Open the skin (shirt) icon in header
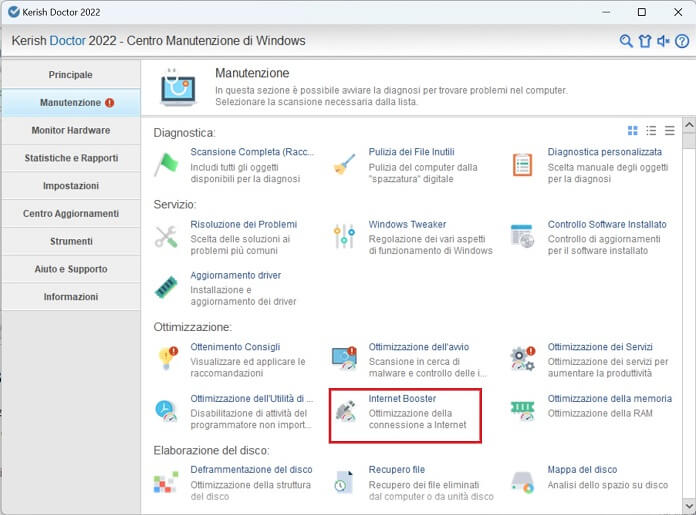This screenshot has width=696, height=515. click(x=645, y=41)
